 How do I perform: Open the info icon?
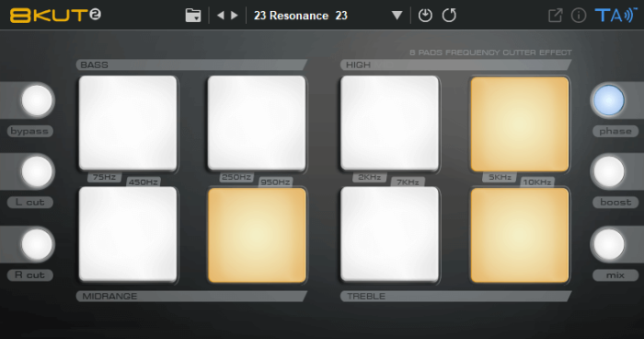click(x=579, y=16)
